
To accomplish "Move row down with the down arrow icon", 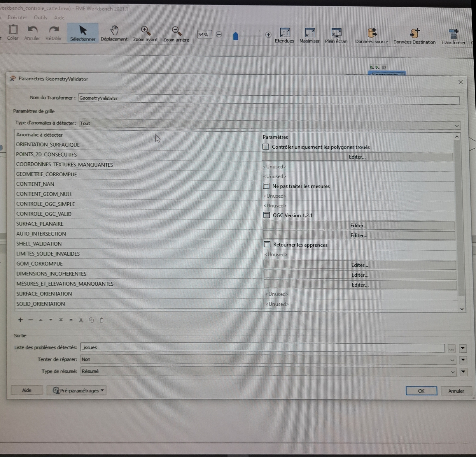I will coord(51,320).
